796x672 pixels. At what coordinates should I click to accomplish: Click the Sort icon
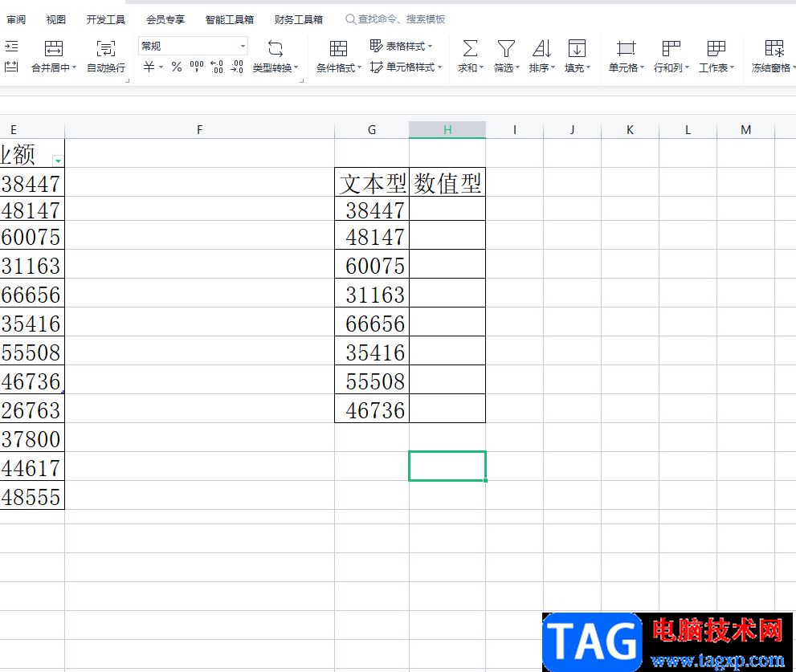(541, 49)
